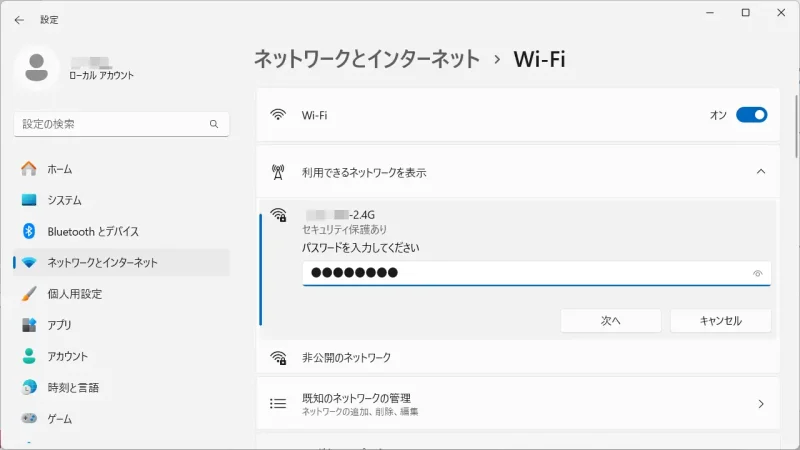Click the search magnifier icon
800x450 pixels.
click(x=214, y=124)
